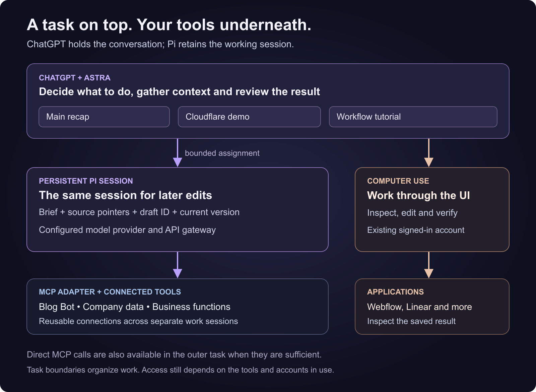Screen dimensions: 536x392
Task: Click 'Configured model provider and API gateway'
Action: tap(127, 230)
